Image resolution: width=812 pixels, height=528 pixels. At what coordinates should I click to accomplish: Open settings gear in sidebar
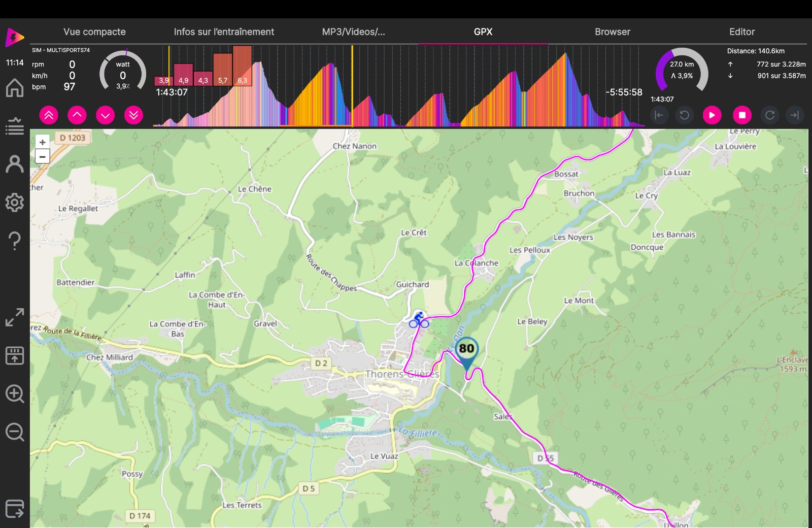point(15,203)
